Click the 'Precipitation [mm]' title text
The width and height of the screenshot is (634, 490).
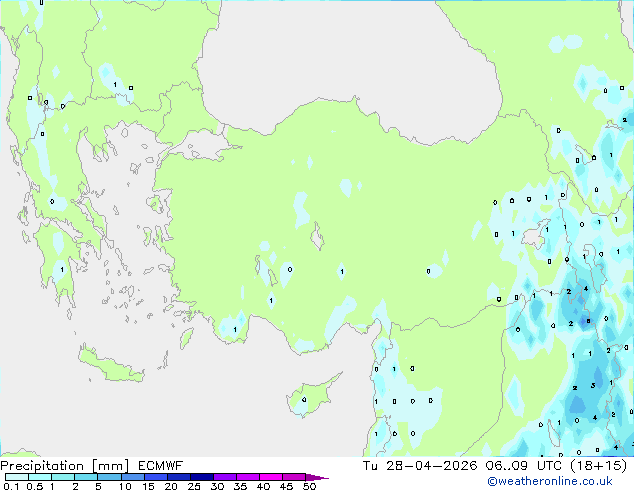tap(65, 466)
